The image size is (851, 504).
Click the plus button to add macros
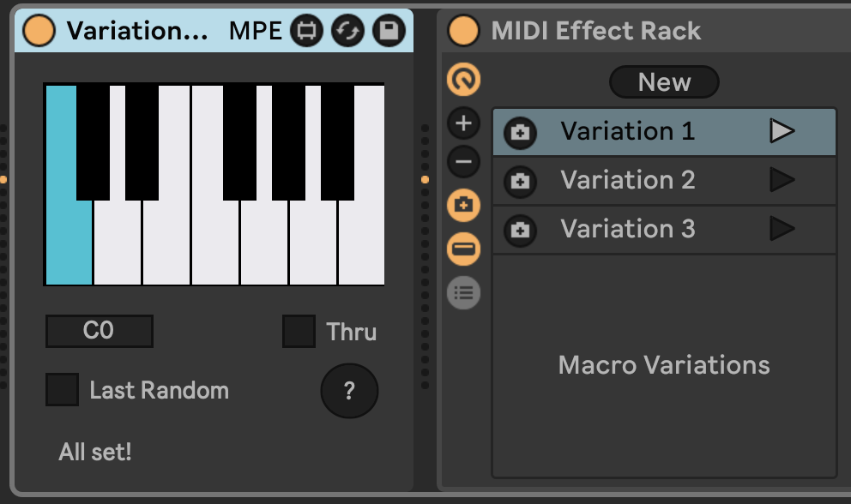[464, 123]
